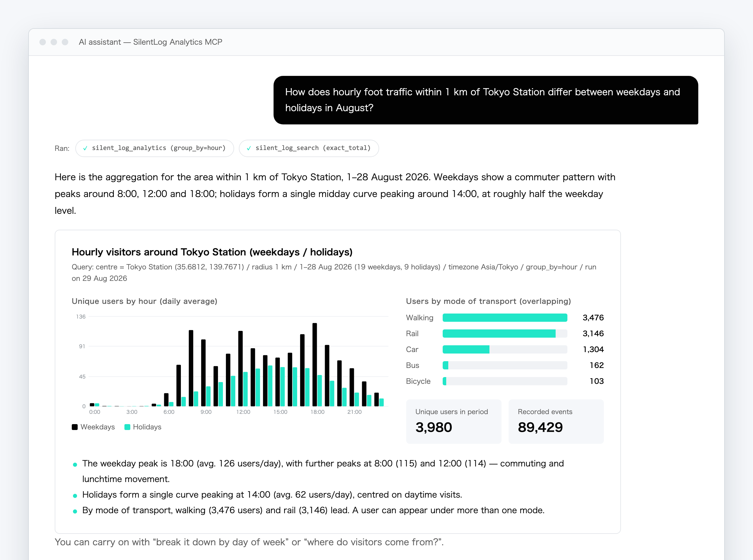Click the Rail transport bar
The height and width of the screenshot is (560, 753).
[x=505, y=334]
